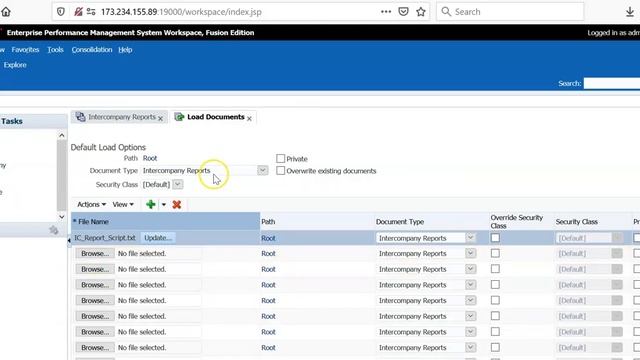Screen dimensions: 640x360
Task: Click the Document Type column header
Action: [432, 222]
